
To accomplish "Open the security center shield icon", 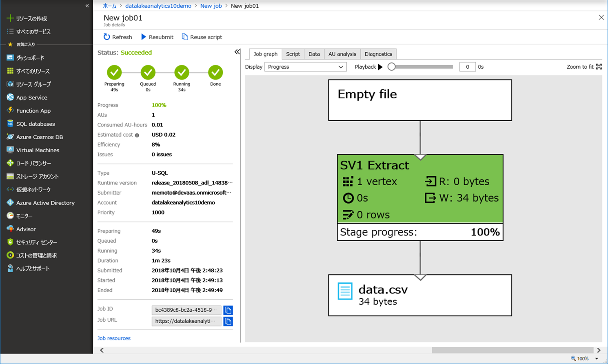I will tap(10, 242).
